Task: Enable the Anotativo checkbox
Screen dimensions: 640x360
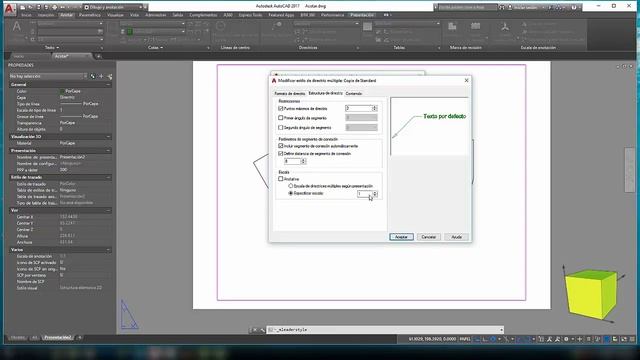Action: [x=280, y=179]
